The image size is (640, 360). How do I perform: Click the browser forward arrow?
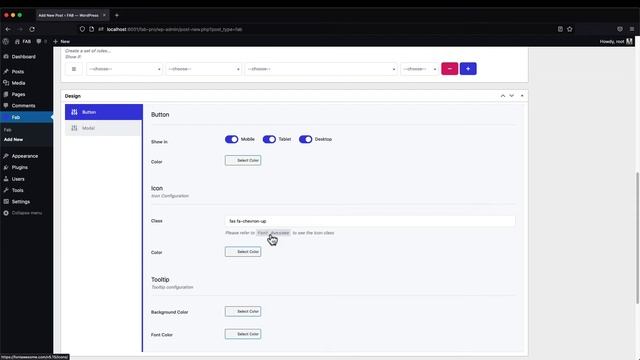(x=20, y=29)
